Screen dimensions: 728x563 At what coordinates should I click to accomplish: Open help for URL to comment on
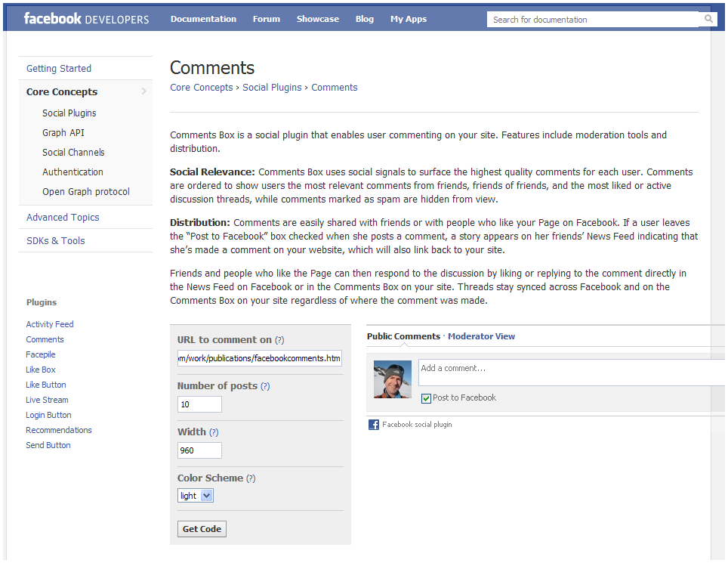tap(279, 340)
